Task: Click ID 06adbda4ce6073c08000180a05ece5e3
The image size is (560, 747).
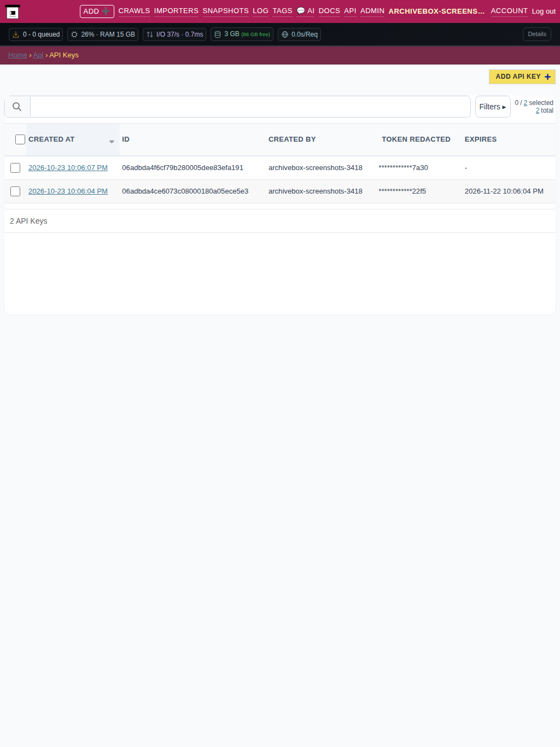Action: [185, 191]
